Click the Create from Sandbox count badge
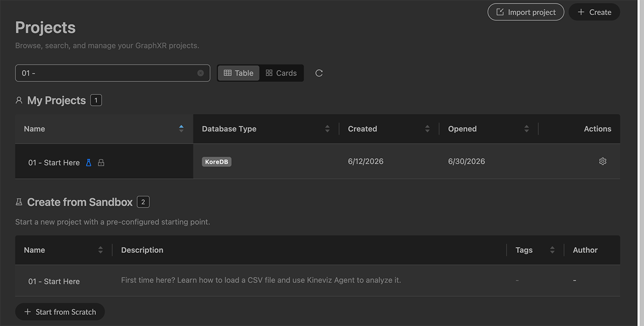Viewport: 644px width, 326px height. [x=143, y=202]
